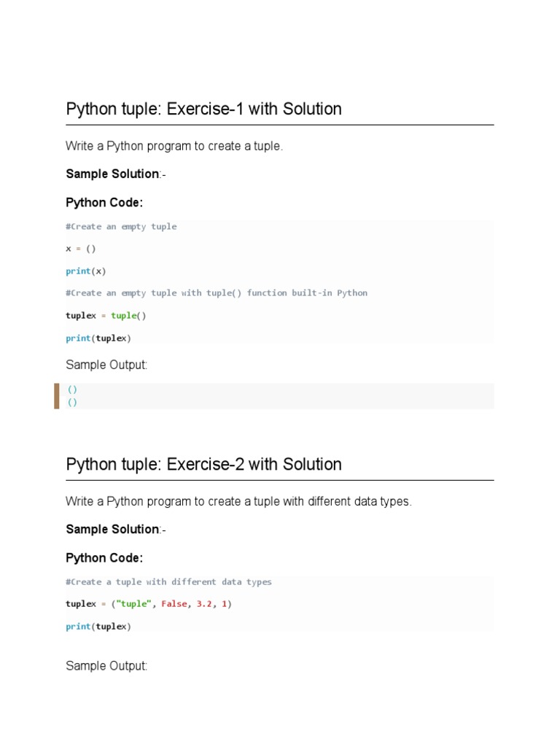Viewport: 560px width, 747px height.
Task: Click the "#Create a tuple with different data types" comment
Action: click(x=168, y=582)
